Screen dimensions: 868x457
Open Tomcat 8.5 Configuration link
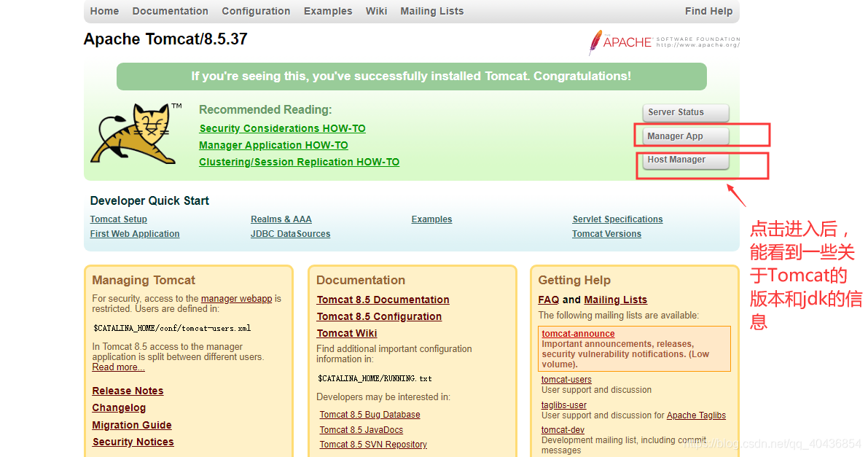pos(379,316)
